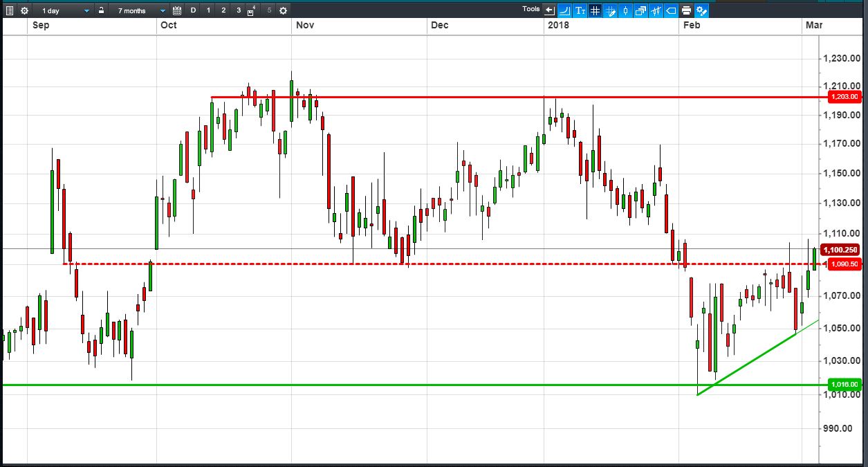The height and width of the screenshot is (467, 868).
Task: Open the overlay windows tool
Action: coord(640,10)
